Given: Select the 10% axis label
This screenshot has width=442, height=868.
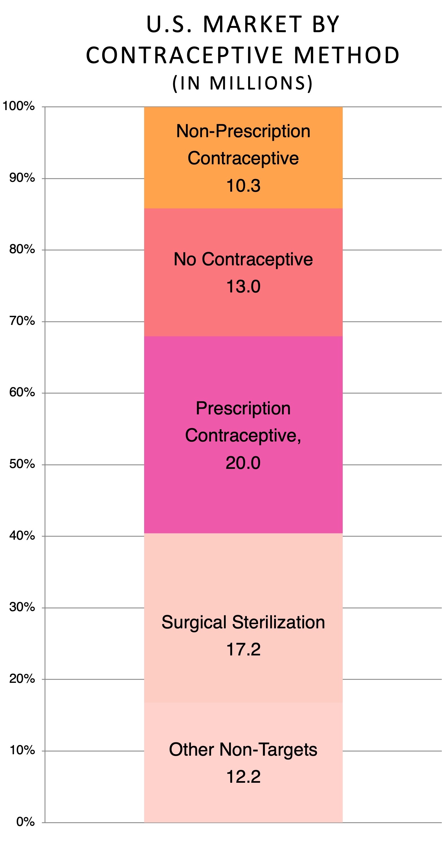Looking at the screenshot, I should pos(22,750).
